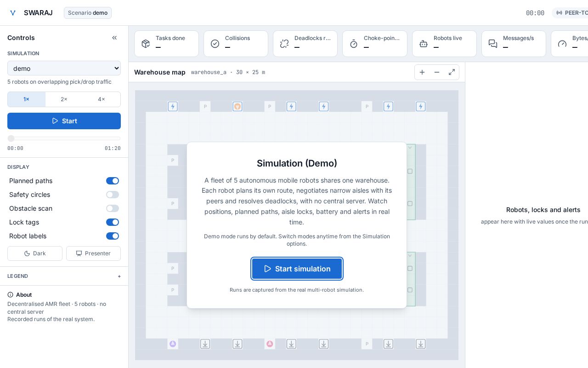Set playback speed to 4×
The width and height of the screenshot is (588, 368).
pos(102,99)
